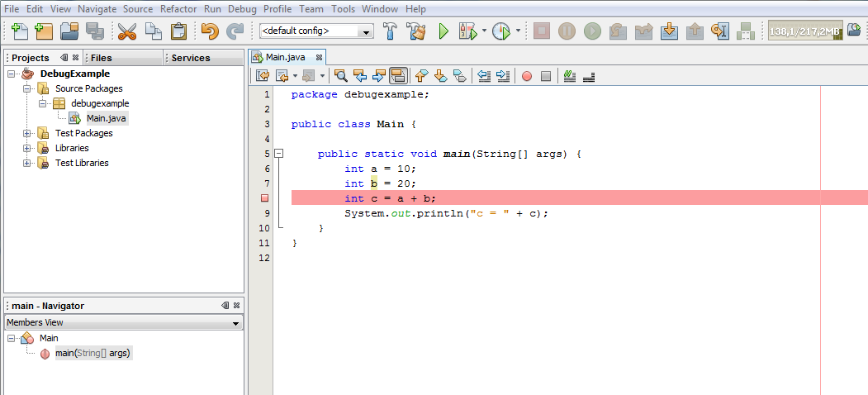Collapse the DebugExample project node
The image size is (868, 395).
tap(11, 74)
